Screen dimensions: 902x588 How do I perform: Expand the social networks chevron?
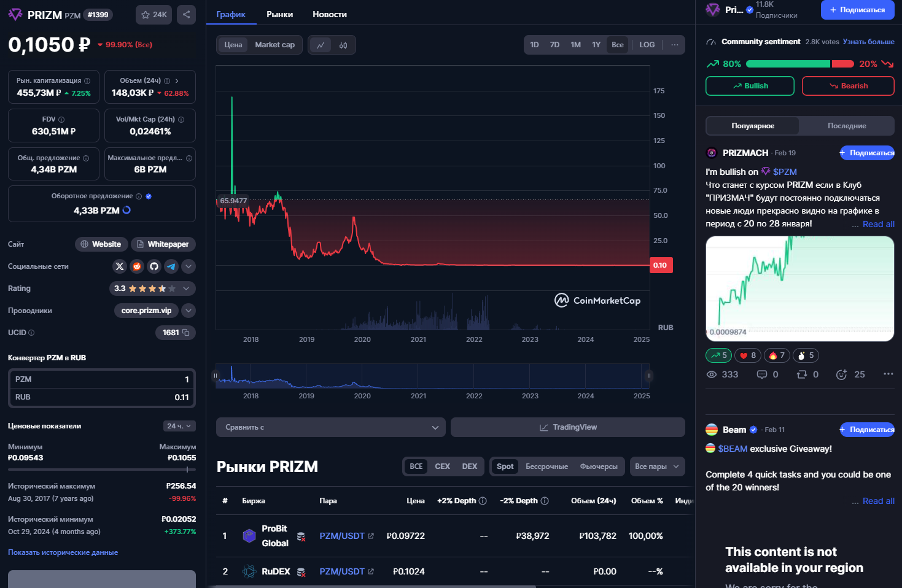[189, 266]
